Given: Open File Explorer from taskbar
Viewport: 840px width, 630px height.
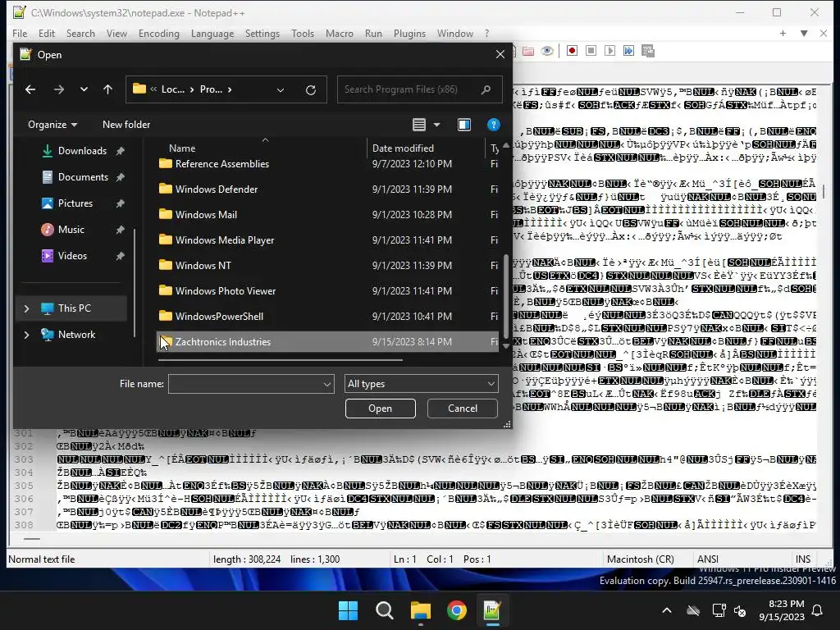Looking at the screenshot, I should tap(421, 610).
